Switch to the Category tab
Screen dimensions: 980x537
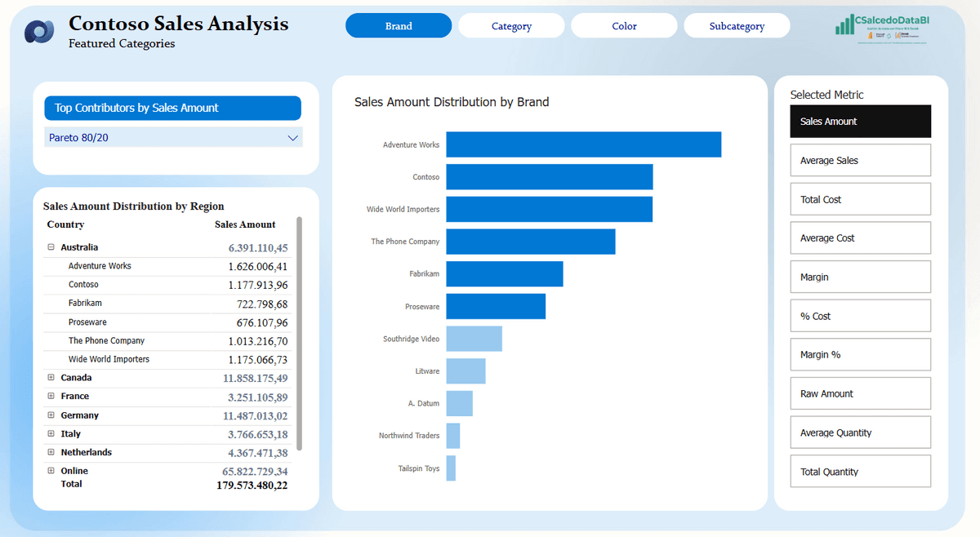[x=511, y=26]
